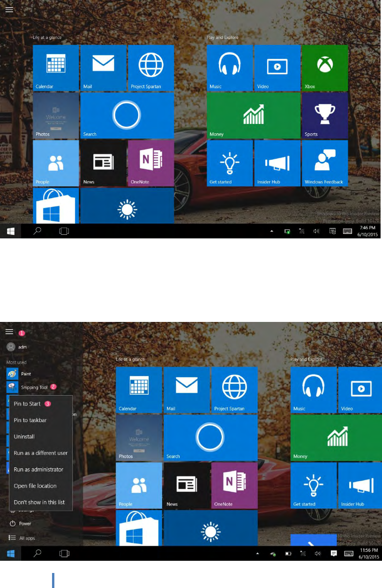Show hidden tray icons on 11:56 PM taskbar
382x588 pixels.
tap(257, 554)
